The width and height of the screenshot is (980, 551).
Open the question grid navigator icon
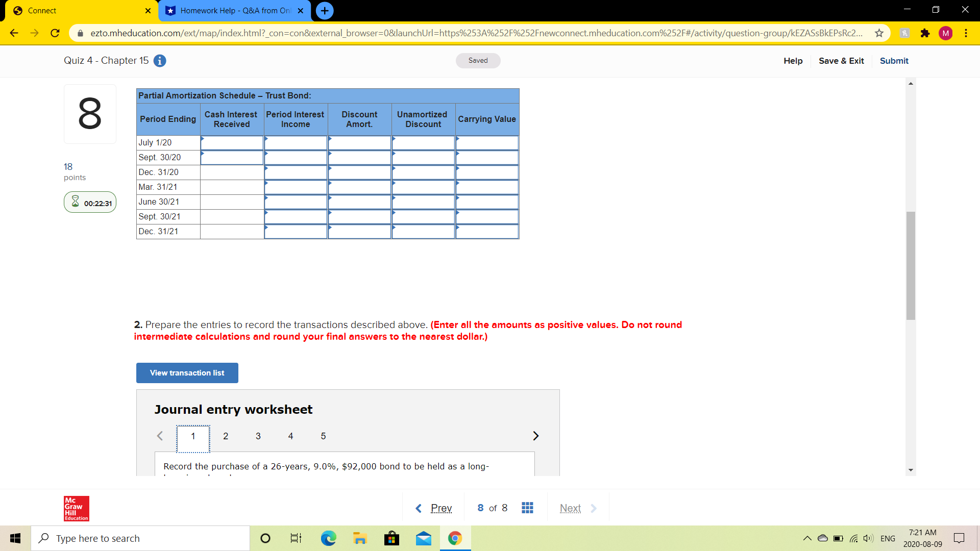527,508
